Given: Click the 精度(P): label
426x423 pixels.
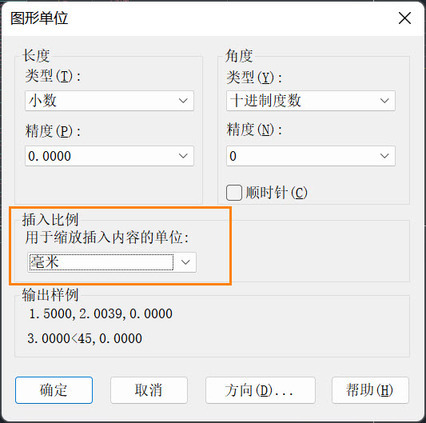Looking at the screenshot, I should (x=53, y=131).
